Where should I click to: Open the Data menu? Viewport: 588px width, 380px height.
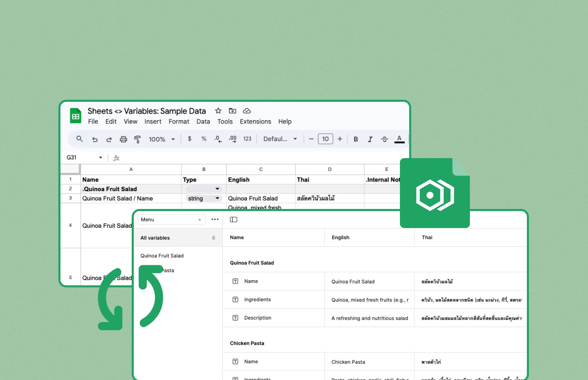tap(203, 121)
